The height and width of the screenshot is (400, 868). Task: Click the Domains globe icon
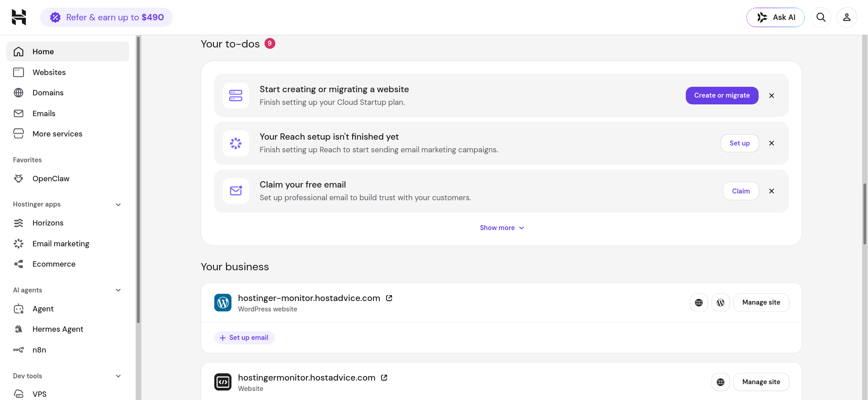pyautogui.click(x=19, y=93)
